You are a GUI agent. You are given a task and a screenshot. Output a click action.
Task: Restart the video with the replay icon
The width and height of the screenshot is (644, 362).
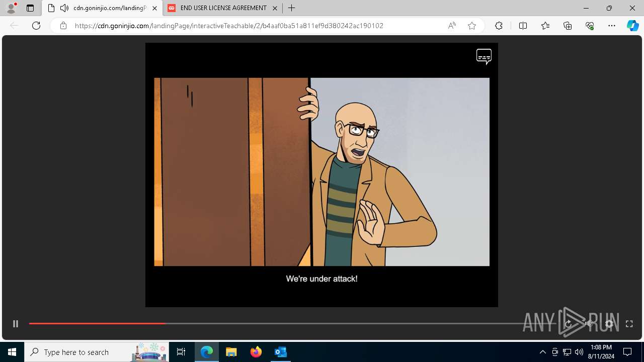pyautogui.click(x=568, y=324)
